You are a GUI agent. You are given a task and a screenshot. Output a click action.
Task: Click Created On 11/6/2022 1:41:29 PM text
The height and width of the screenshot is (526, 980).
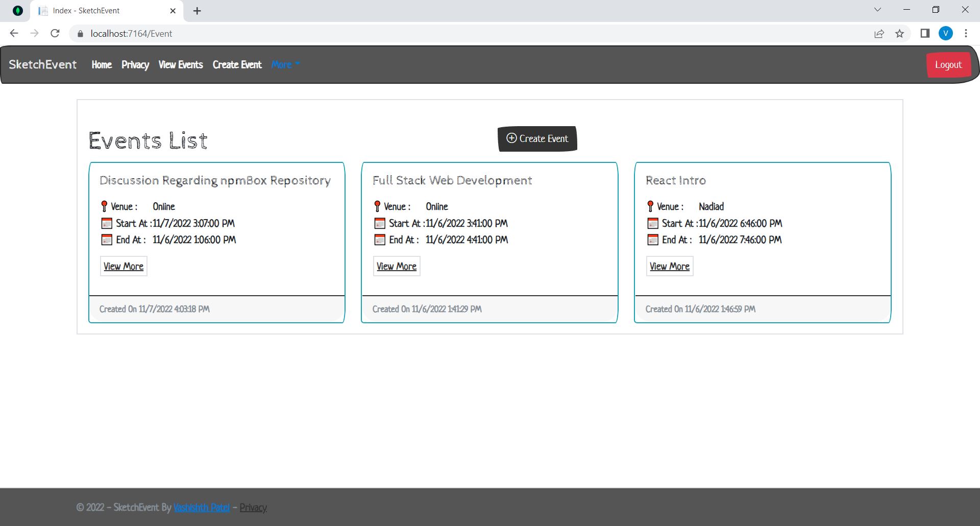[427, 309]
